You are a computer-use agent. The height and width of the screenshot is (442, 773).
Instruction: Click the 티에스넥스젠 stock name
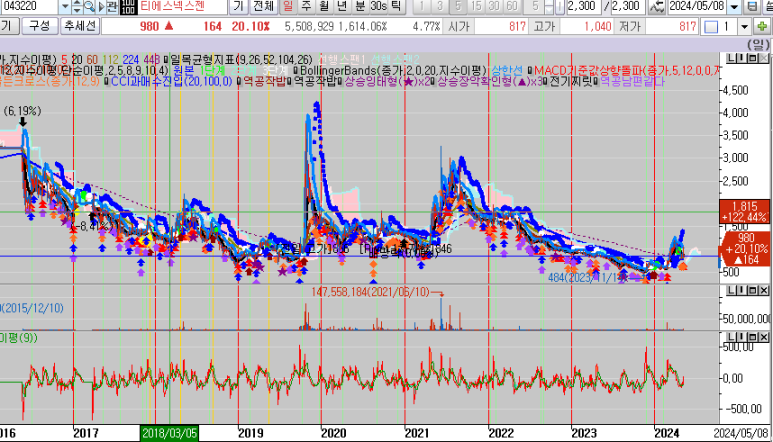(173, 6)
